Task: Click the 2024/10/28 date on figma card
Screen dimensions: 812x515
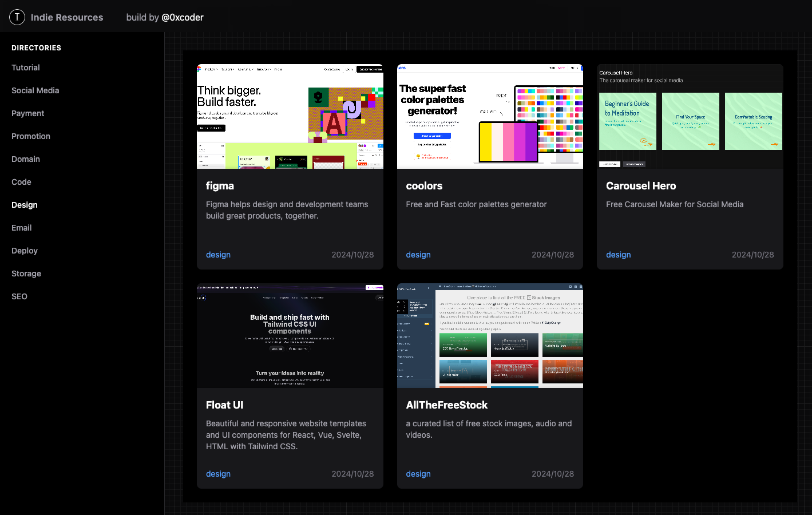Action: [352, 255]
